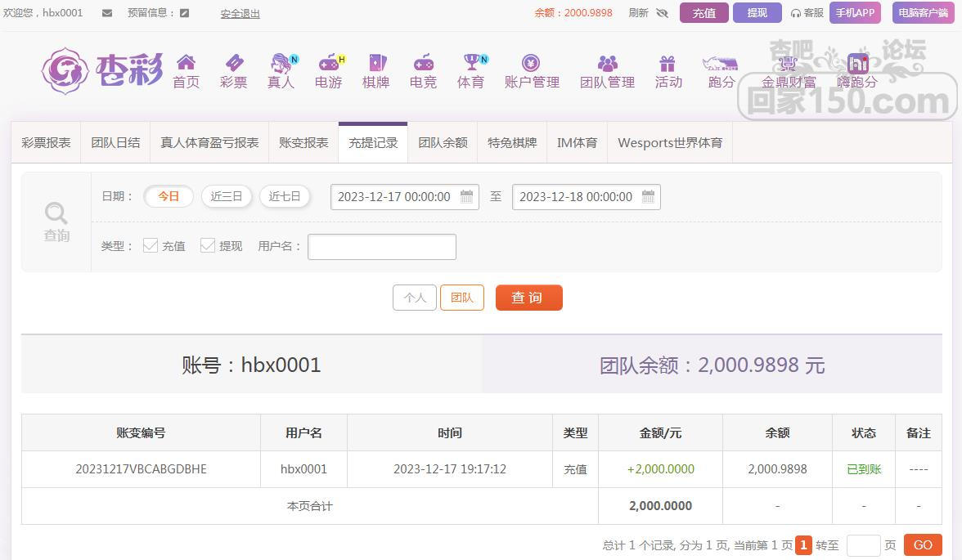962x560 pixels.
Task: Switch to 团队 team view
Action: pos(462,298)
